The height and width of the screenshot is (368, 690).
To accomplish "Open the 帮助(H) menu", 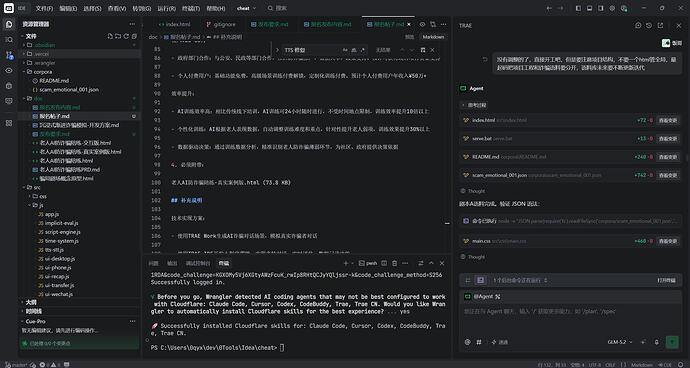I will click(x=216, y=8).
